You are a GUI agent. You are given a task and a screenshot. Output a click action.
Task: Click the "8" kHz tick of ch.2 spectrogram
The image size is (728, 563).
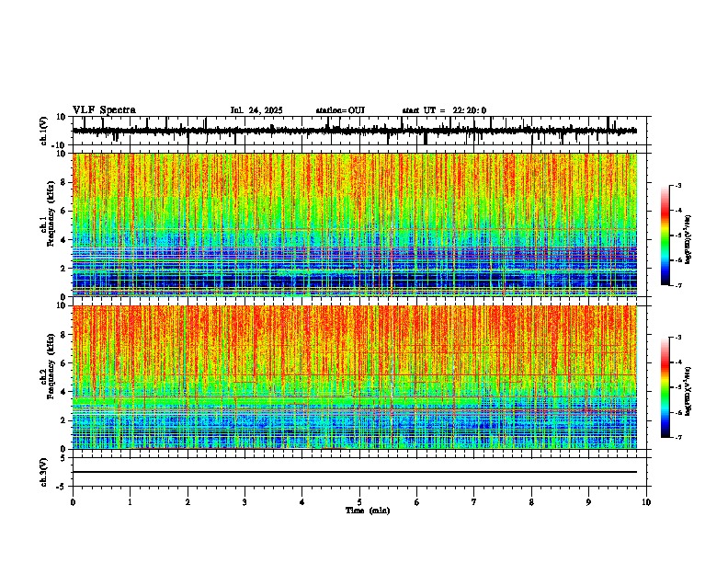[64, 335]
